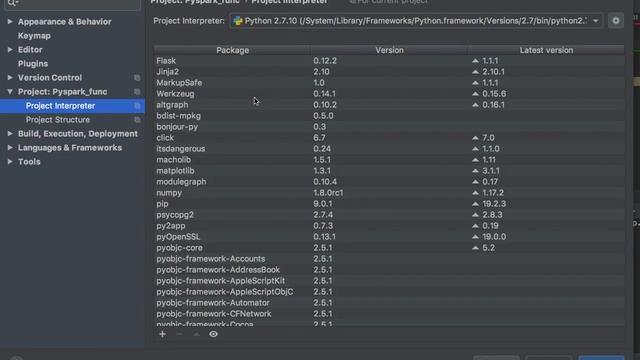Select the altgraph package row
Image resolution: width=640 pixels, height=360 pixels.
click(389, 105)
